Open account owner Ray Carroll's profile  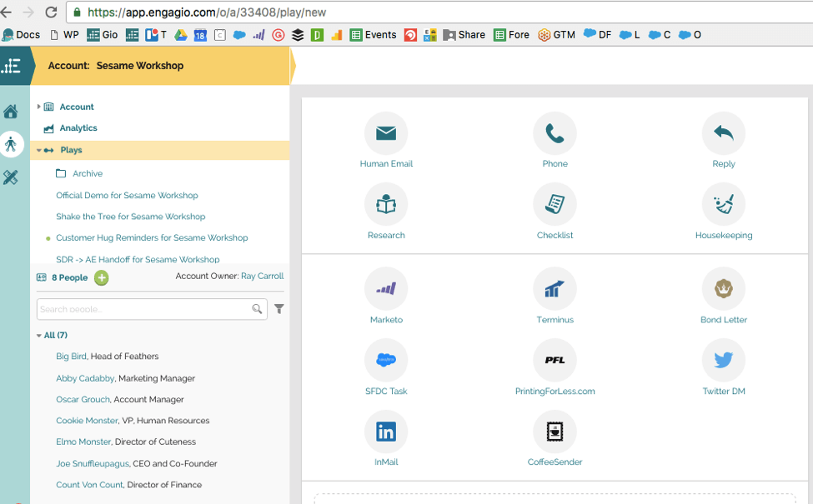263,276
